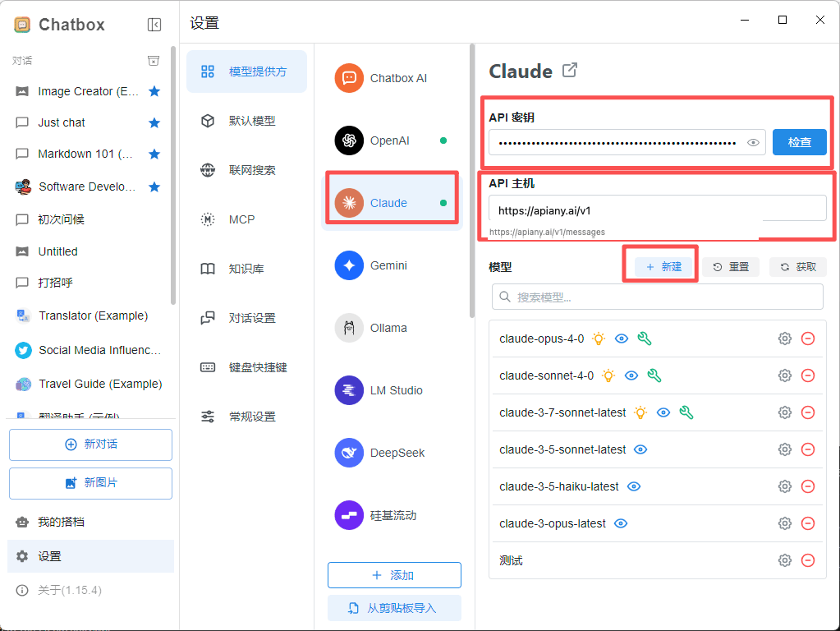The height and width of the screenshot is (631, 840).
Task: Open settings gear for claude-3-7-sonnet-latest
Action: (x=785, y=412)
